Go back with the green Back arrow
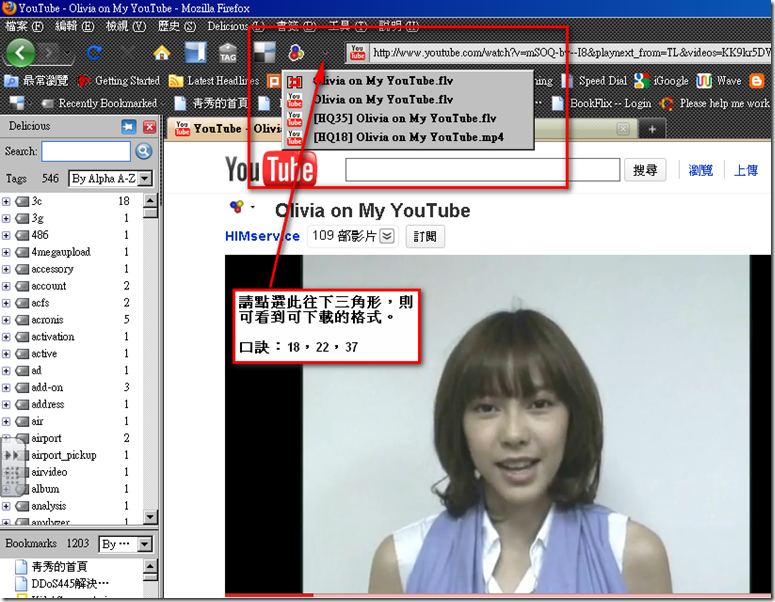This screenshot has width=775, height=602. tap(20, 52)
